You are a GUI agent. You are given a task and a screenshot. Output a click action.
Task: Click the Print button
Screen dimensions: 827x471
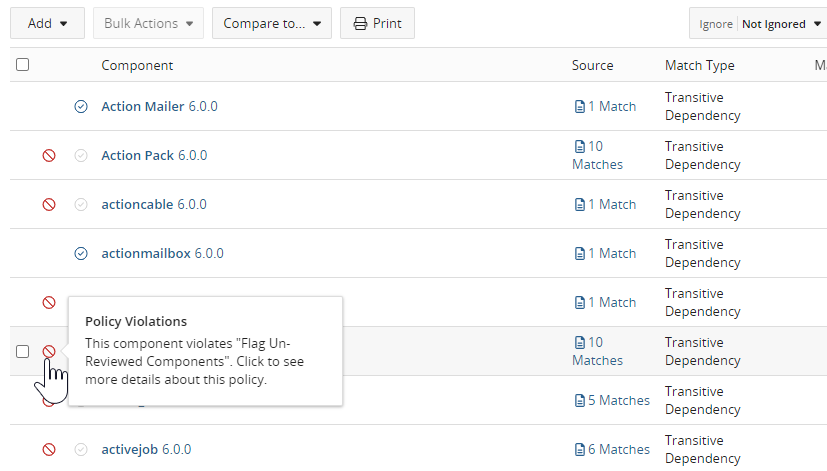[377, 23]
